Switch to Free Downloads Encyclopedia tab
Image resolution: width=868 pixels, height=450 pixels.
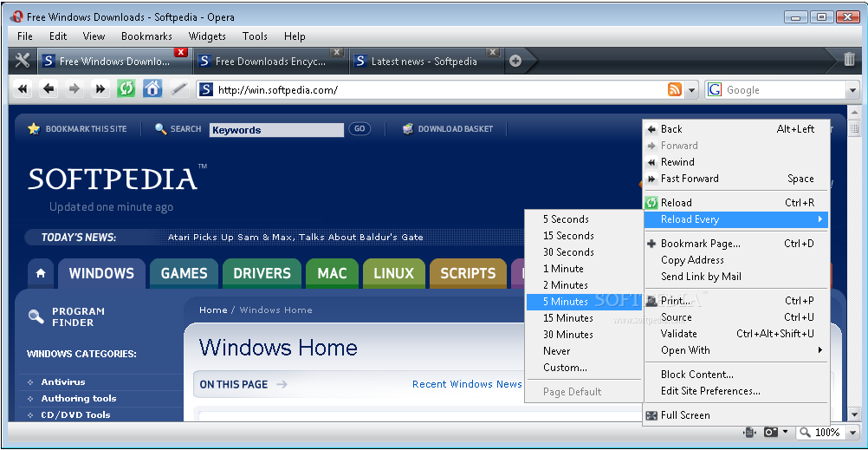point(270,61)
